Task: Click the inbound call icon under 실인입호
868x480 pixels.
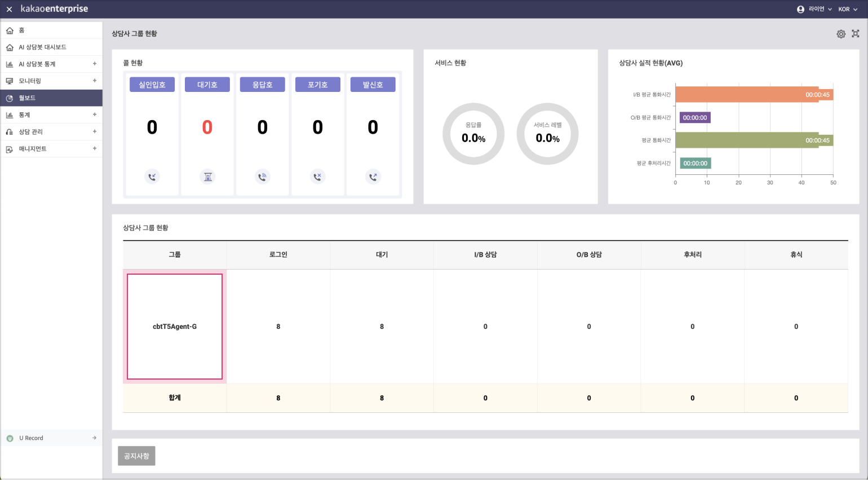Action: point(152,177)
